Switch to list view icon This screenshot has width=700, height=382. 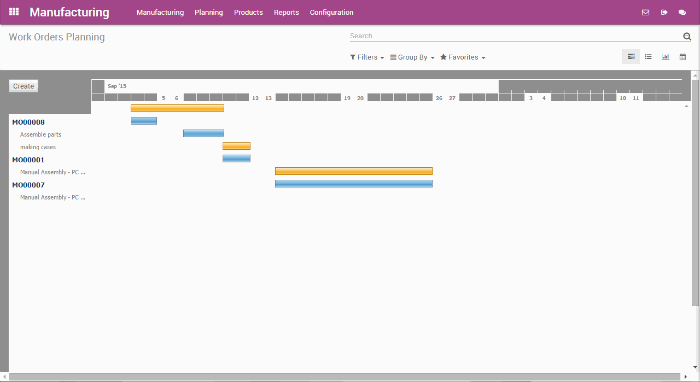pos(648,57)
